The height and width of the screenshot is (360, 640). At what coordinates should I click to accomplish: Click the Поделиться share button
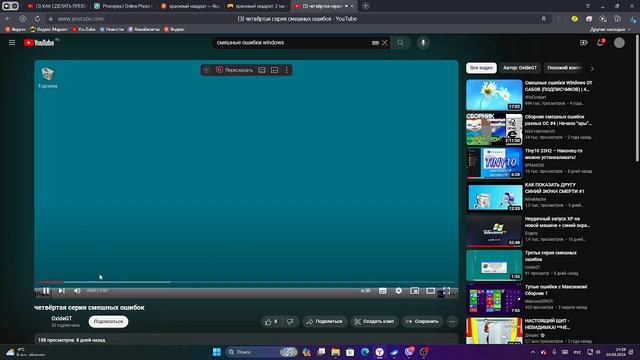[x=324, y=322]
